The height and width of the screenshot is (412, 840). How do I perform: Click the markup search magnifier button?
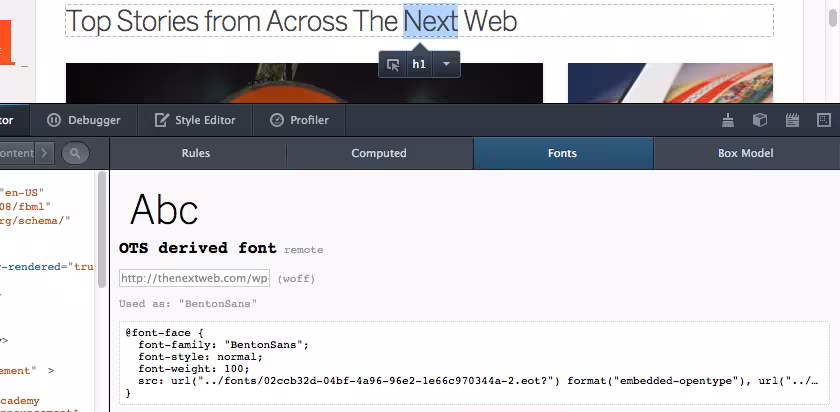click(x=75, y=153)
